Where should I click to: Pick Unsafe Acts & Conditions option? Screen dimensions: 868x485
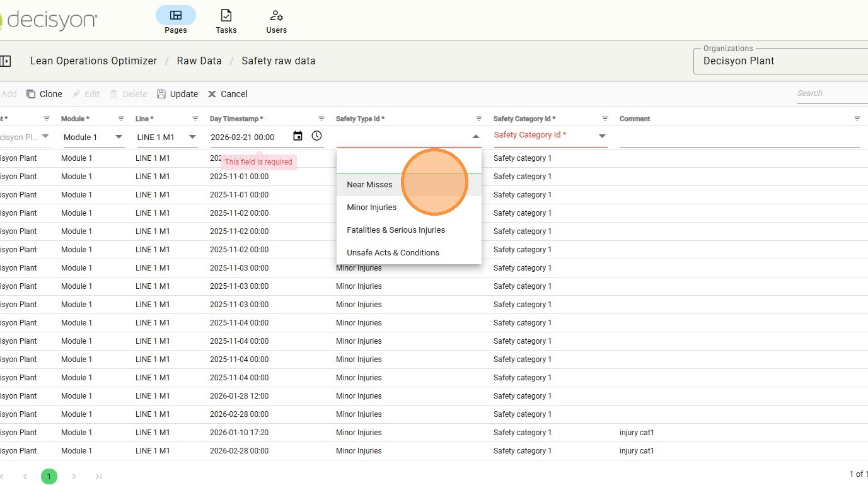pos(393,253)
